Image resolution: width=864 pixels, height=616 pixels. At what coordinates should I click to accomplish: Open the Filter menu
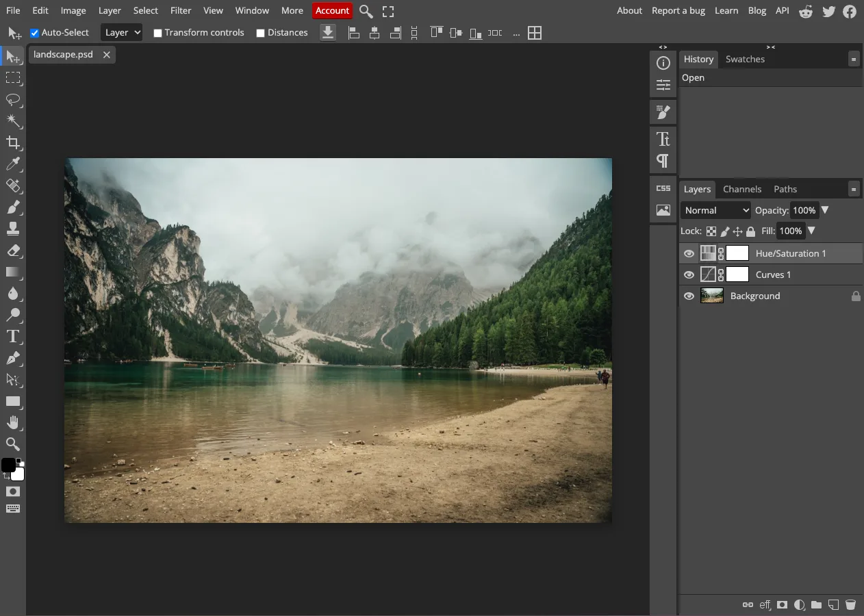pyautogui.click(x=181, y=10)
